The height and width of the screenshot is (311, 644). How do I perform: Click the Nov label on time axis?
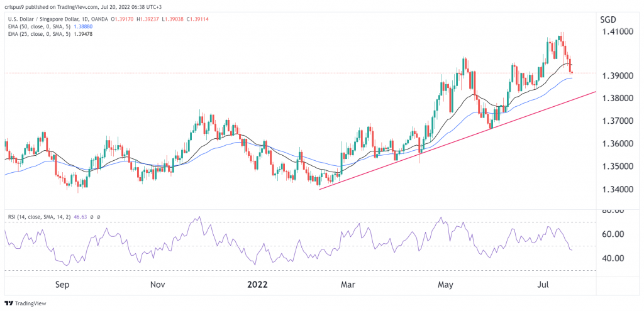158,284
